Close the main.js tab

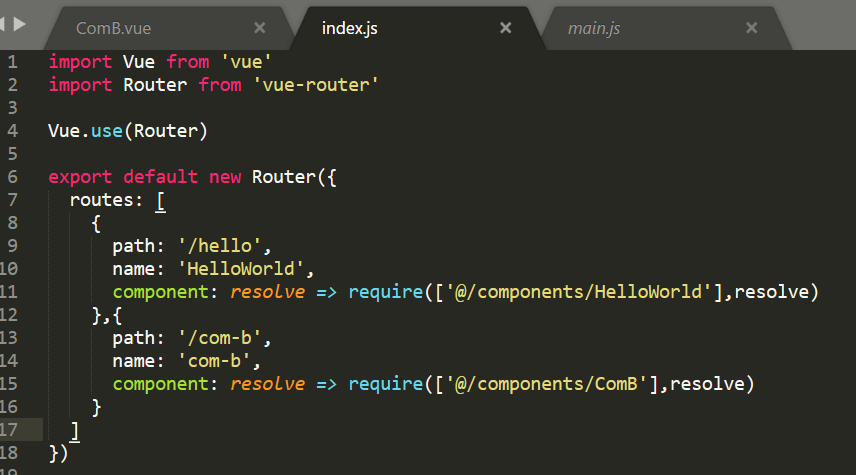(x=752, y=28)
